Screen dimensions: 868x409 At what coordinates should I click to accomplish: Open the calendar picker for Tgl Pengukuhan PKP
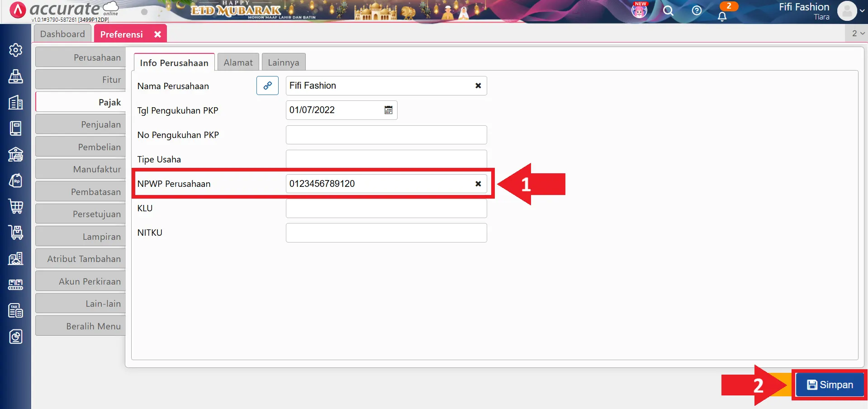click(388, 110)
